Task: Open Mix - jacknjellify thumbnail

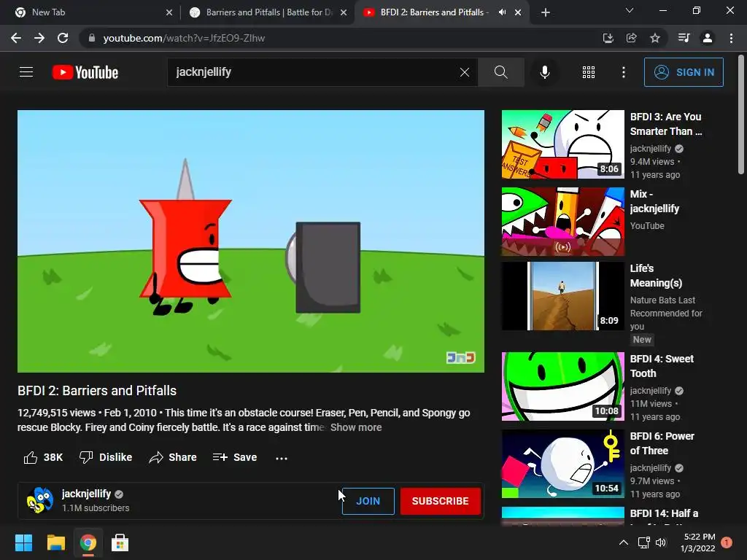Action: point(562,222)
